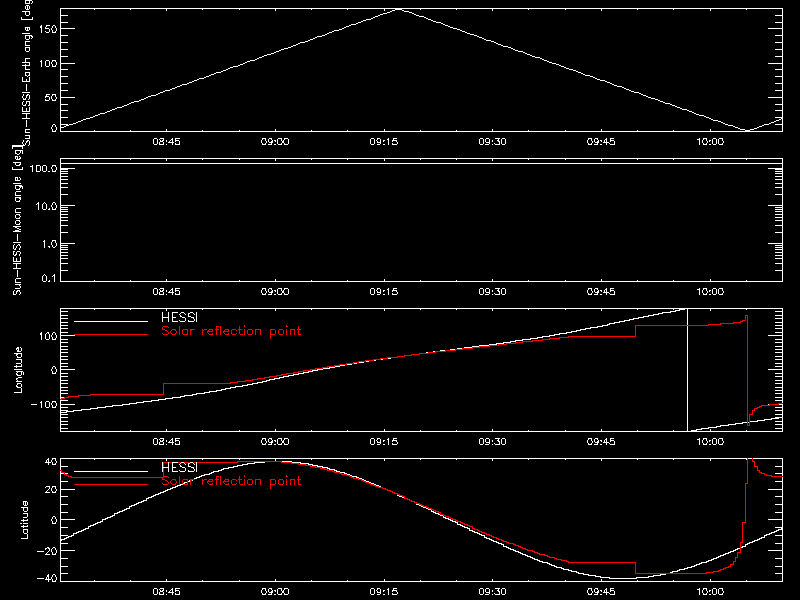The height and width of the screenshot is (600, 800).
Task: Click Solar reflection point legend in Longitude plot
Action: [231, 331]
